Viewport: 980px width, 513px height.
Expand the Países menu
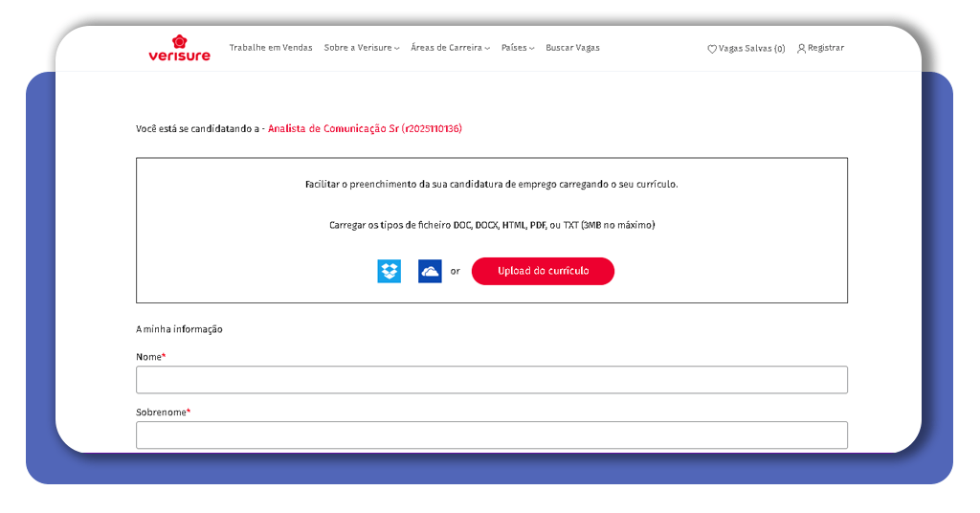point(518,48)
